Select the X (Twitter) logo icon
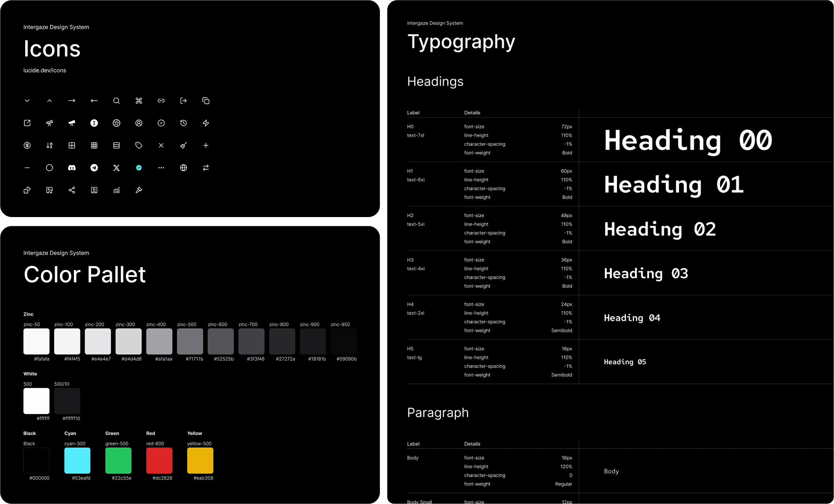Viewport: 834px width, 504px height. pos(116,168)
